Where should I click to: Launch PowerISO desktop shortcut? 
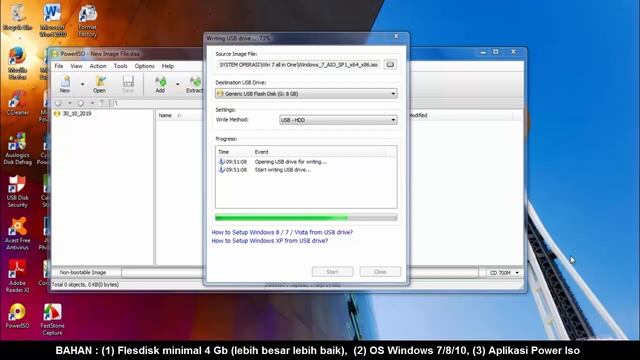pos(18,316)
